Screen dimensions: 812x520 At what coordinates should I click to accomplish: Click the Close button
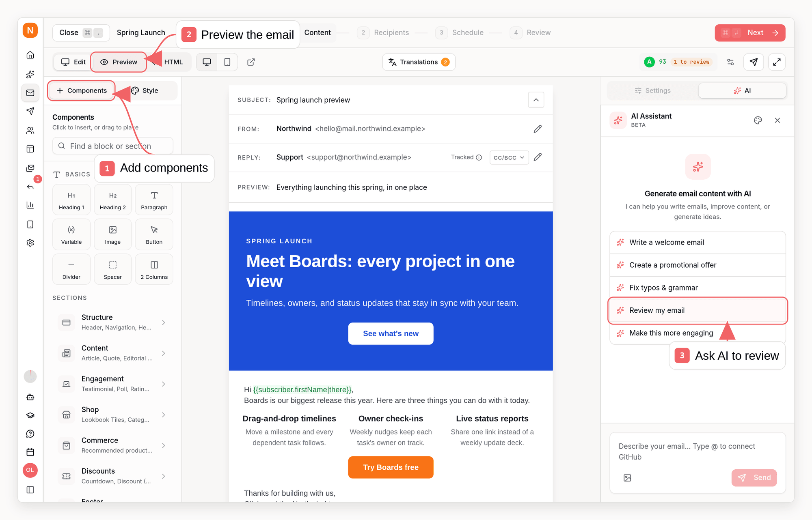pyautogui.click(x=81, y=33)
